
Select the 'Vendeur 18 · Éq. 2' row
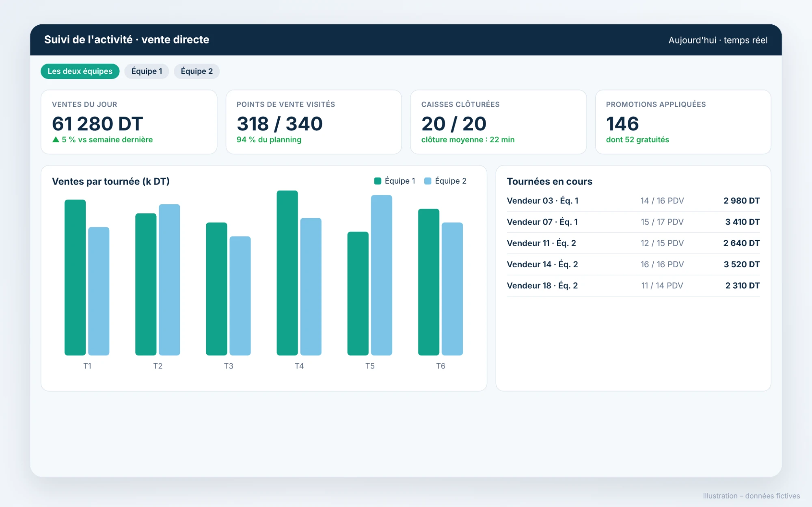(633, 285)
